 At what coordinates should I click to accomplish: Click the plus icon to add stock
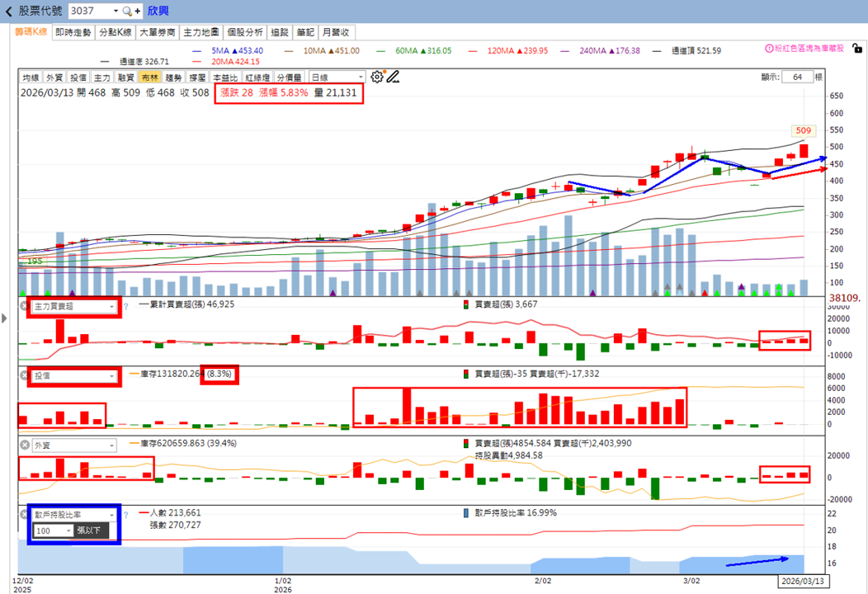(137, 11)
